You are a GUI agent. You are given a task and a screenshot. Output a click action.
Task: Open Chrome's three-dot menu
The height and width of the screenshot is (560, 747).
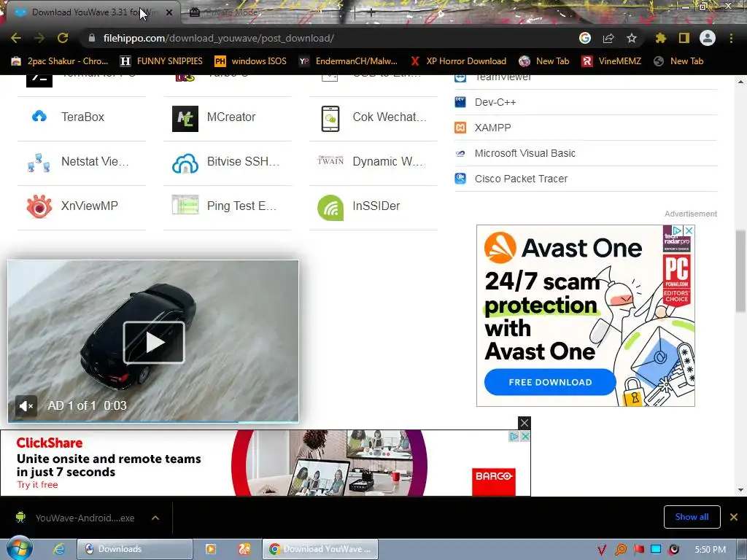(731, 38)
